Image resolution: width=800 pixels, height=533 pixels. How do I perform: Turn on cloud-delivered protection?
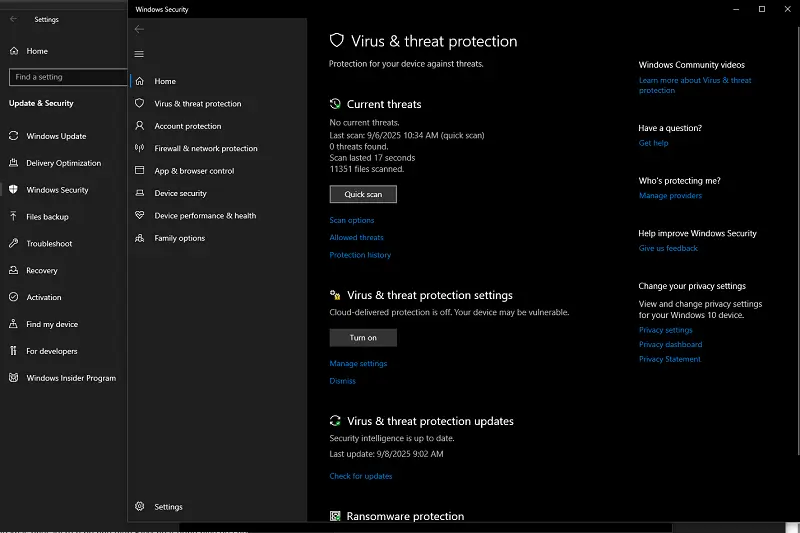click(x=363, y=338)
